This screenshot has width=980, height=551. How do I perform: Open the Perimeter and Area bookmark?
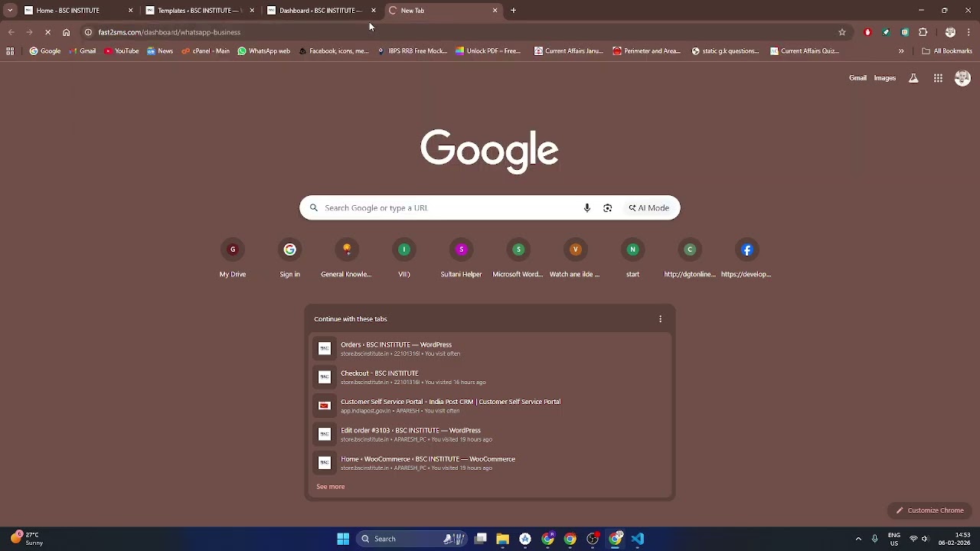tap(647, 51)
